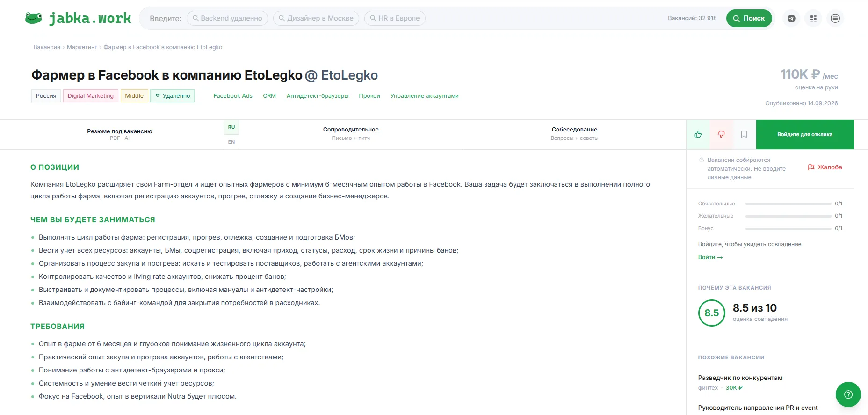Switch resume language to RU
868x415 pixels.
pos(231,127)
